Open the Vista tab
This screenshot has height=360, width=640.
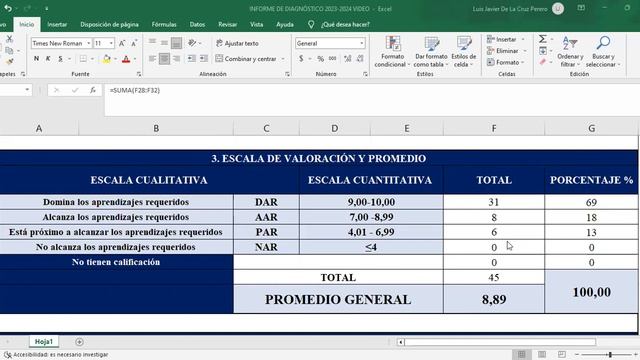pos(256,24)
